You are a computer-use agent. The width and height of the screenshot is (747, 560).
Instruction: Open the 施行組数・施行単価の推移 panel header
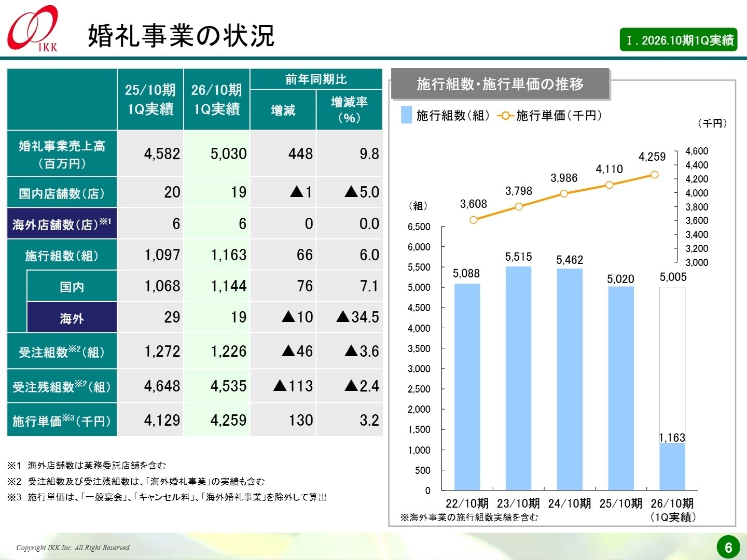(501, 83)
